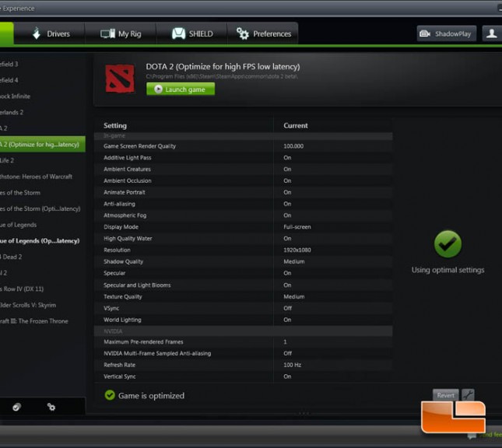
Task: Click NVIDIA Multi-Frame Sampled Anti-aliasing row
Action: pos(244,353)
